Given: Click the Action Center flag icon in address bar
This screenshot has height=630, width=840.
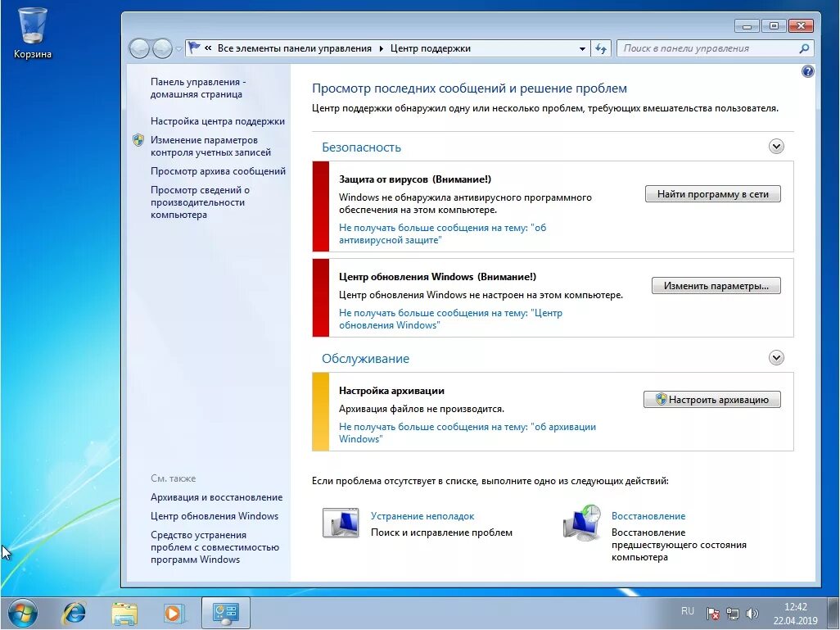Looking at the screenshot, I should [194, 48].
